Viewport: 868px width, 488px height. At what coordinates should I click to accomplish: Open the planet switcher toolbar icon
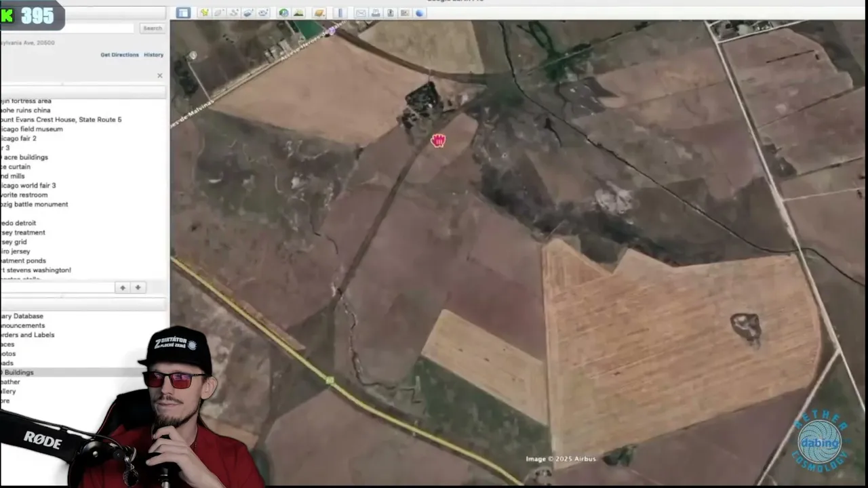[319, 13]
